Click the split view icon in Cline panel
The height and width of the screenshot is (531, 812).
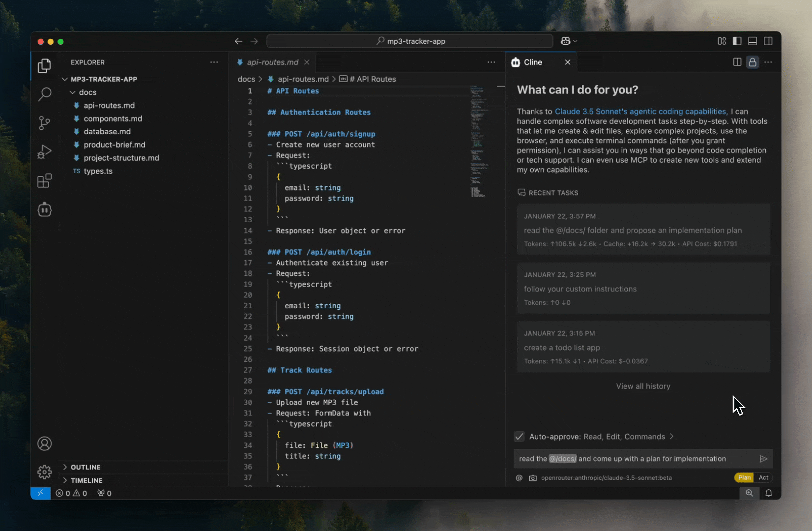coord(737,62)
